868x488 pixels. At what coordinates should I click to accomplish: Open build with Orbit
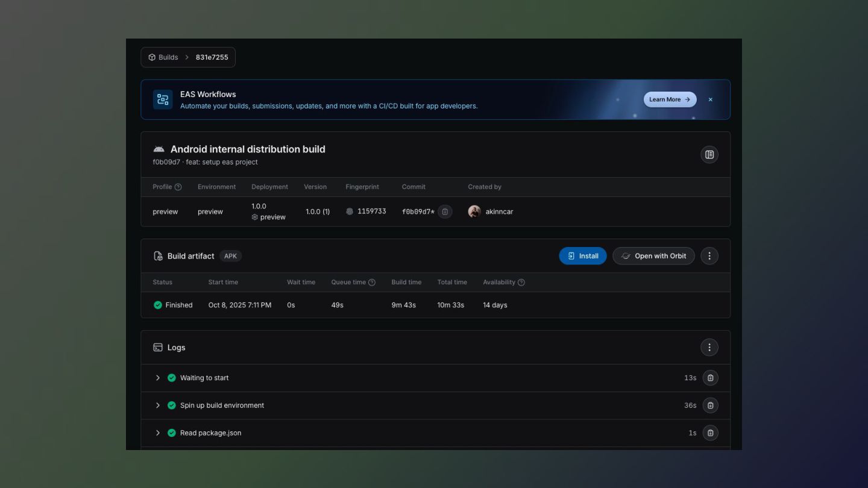(x=653, y=256)
